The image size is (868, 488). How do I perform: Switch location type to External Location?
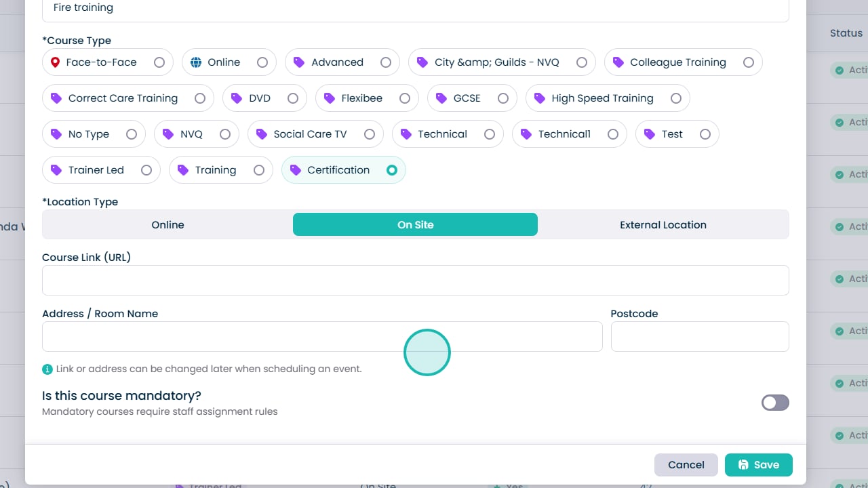pos(663,225)
